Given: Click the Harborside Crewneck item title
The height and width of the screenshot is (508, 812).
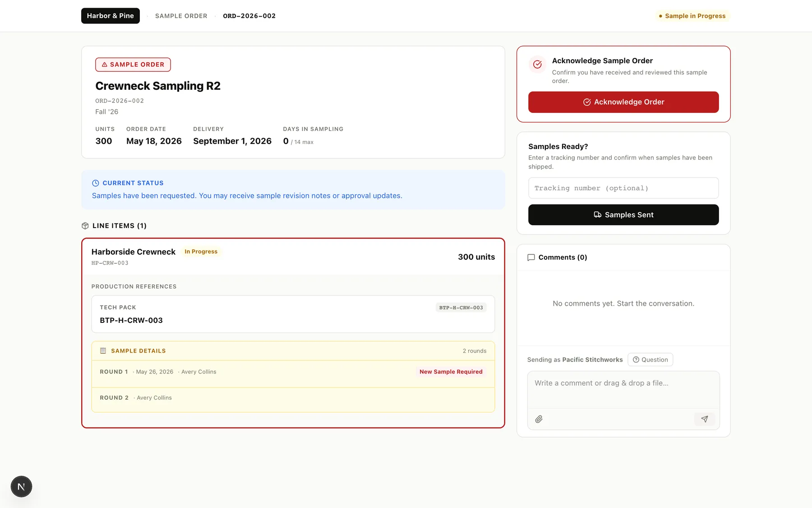Looking at the screenshot, I should click(x=134, y=252).
